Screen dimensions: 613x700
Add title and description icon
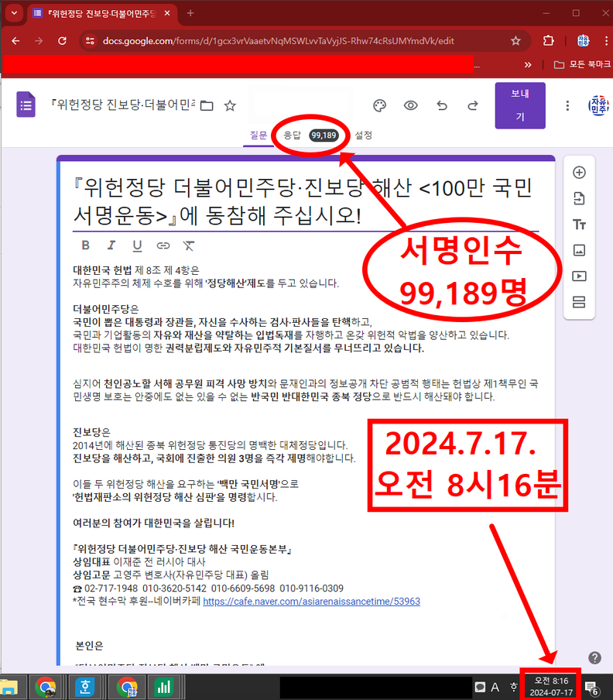pos(579,224)
